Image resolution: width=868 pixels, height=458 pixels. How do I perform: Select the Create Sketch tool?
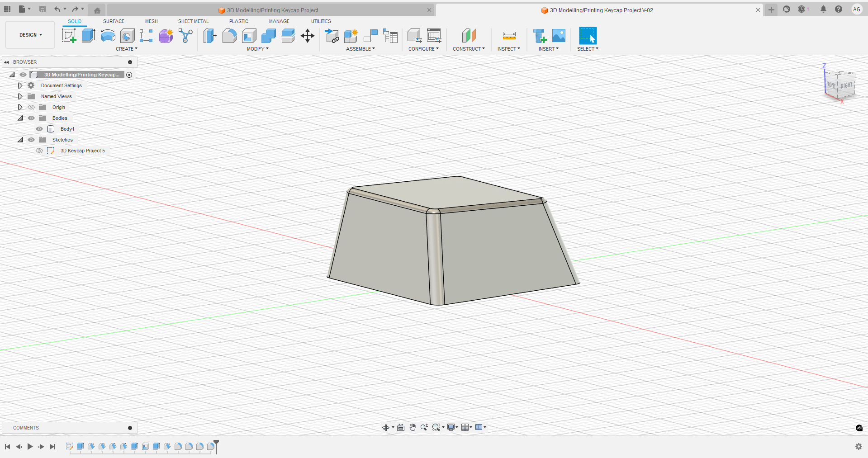tap(69, 36)
